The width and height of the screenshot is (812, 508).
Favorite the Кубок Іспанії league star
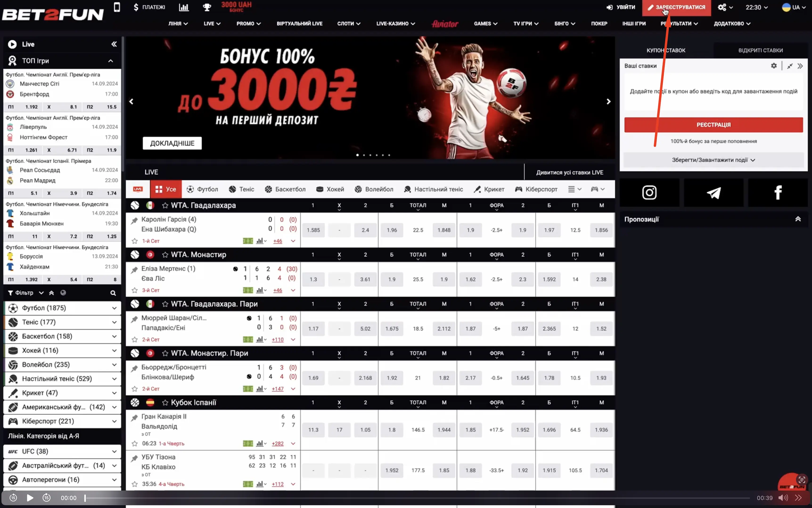click(165, 403)
